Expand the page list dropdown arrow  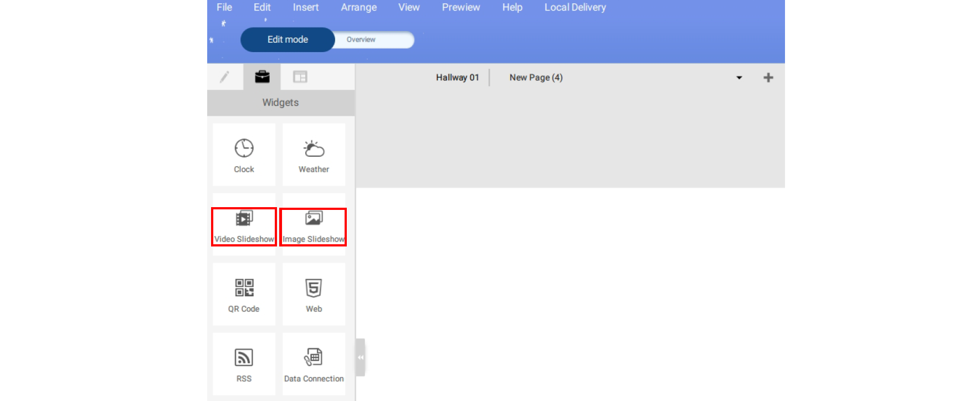click(739, 78)
